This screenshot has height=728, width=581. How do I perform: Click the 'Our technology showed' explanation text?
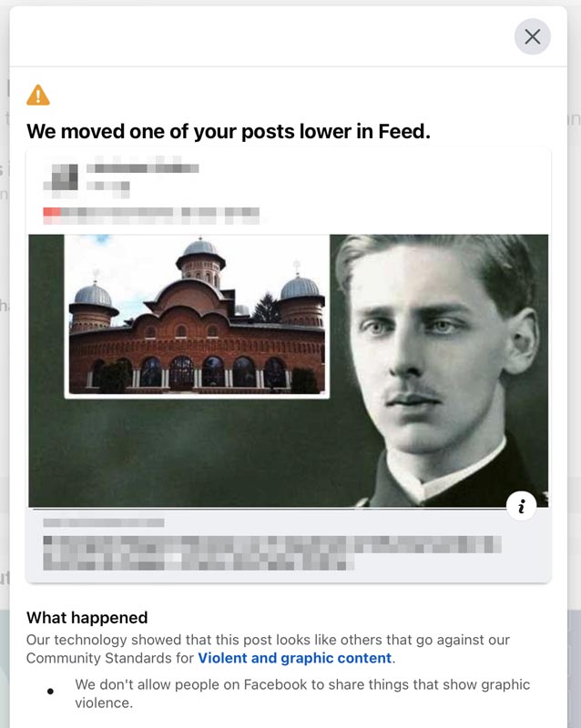(x=268, y=649)
